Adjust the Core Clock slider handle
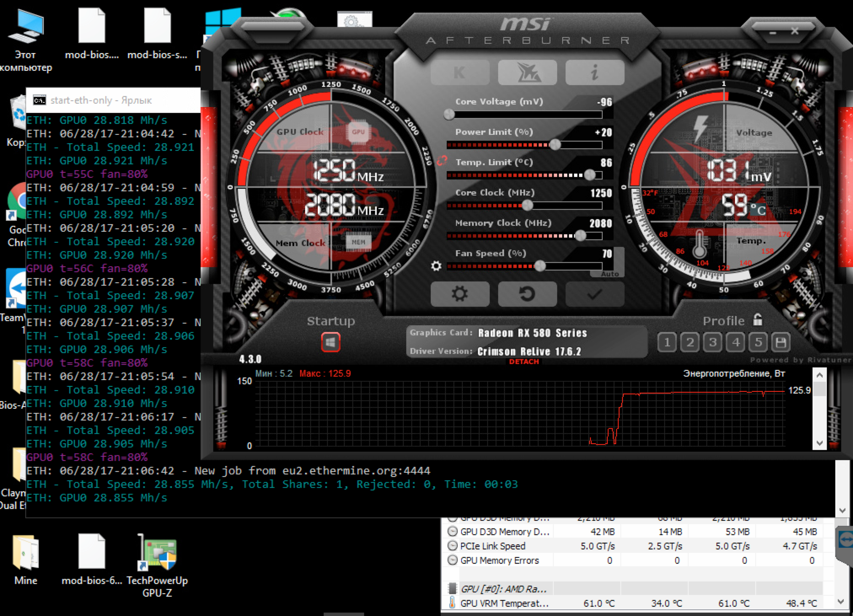Image resolution: width=853 pixels, height=616 pixels. coord(527,205)
